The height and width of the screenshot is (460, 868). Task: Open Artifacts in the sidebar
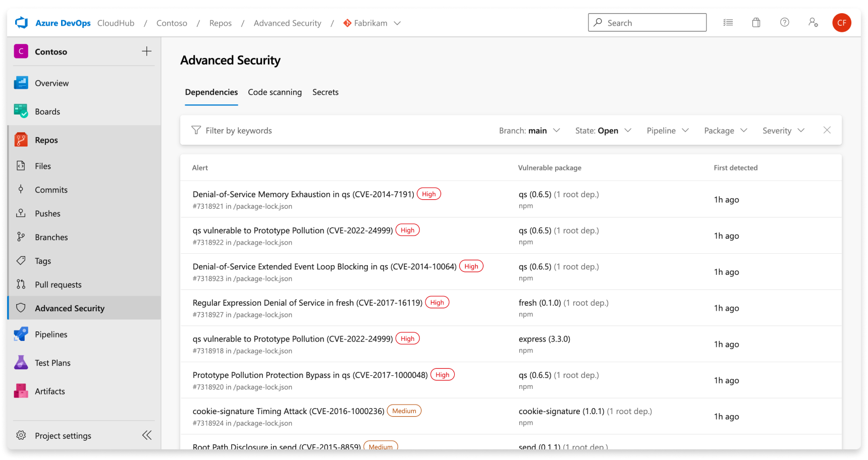tap(49, 391)
